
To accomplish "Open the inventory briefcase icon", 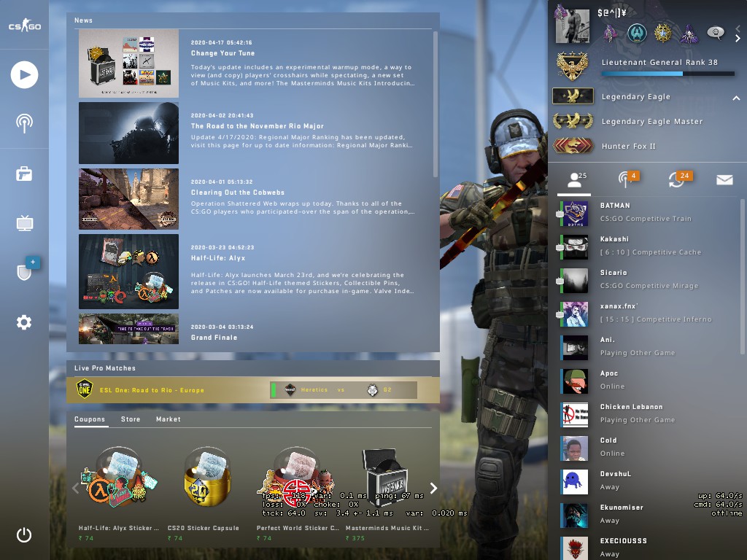I will (24, 174).
